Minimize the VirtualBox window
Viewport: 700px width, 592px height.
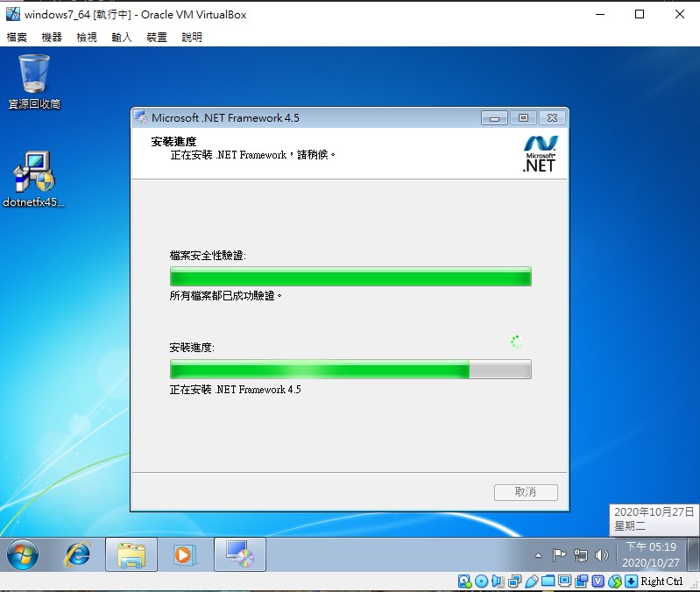[600, 14]
